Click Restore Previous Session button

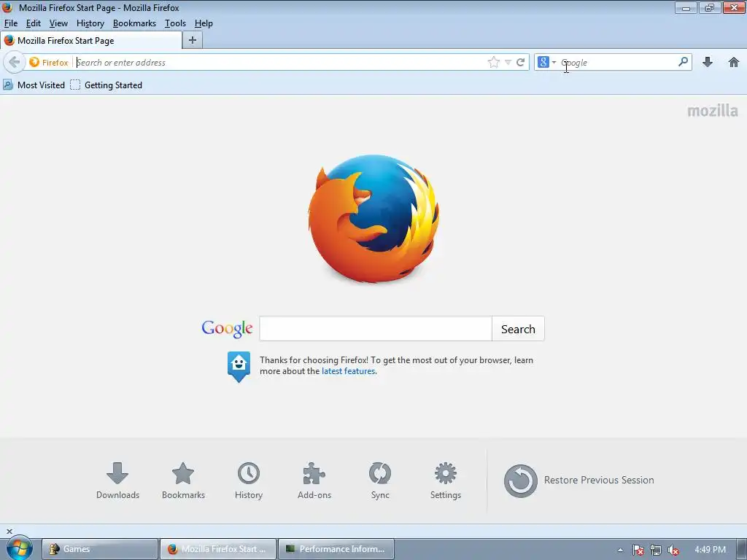[x=578, y=481]
